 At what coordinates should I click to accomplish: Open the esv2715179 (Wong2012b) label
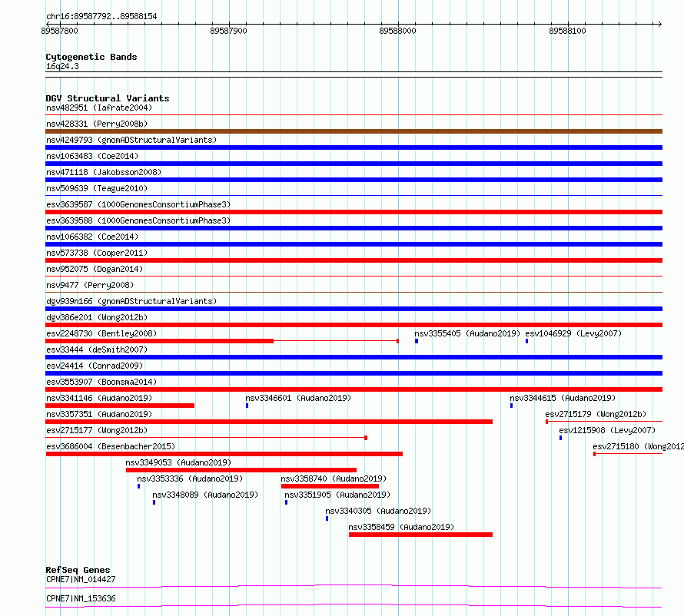click(x=596, y=414)
